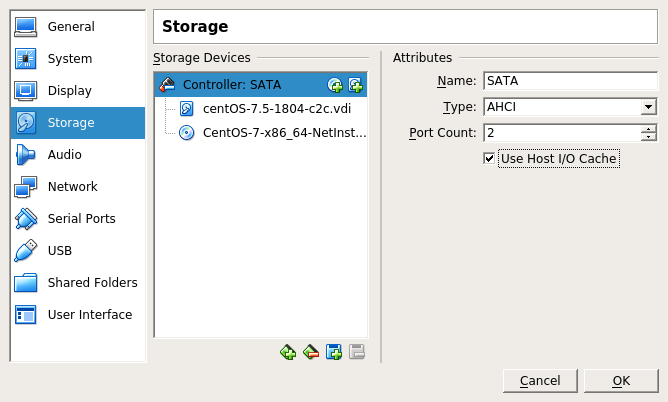This screenshot has width=668, height=402.
Task: Open the Shared Folders settings category
Action: (x=78, y=282)
